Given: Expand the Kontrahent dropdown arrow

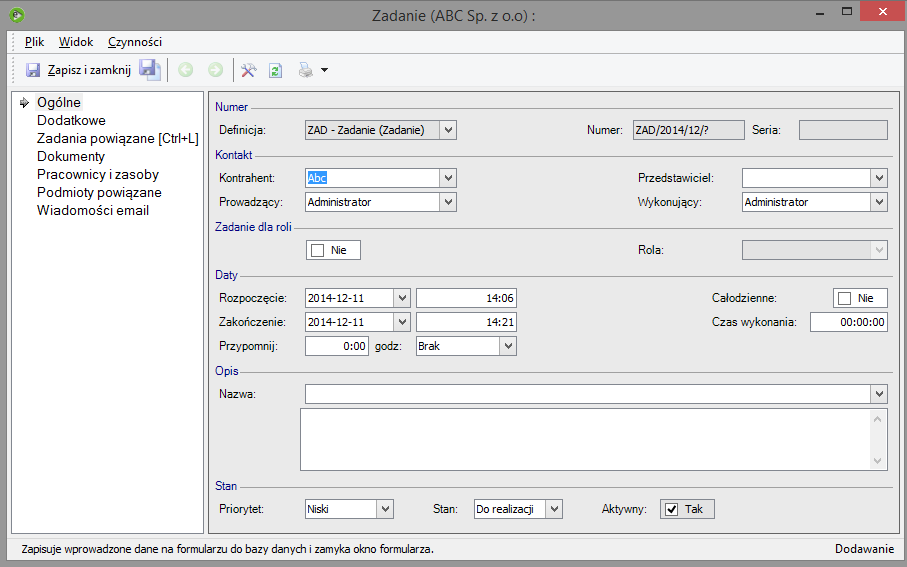Looking at the screenshot, I should click(x=448, y=178).
